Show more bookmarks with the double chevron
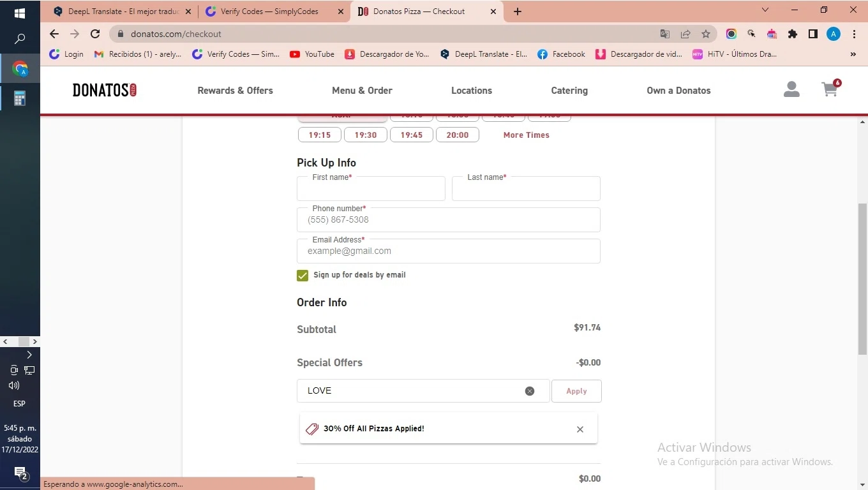This screenshot has height=490, width=868. 853,54
